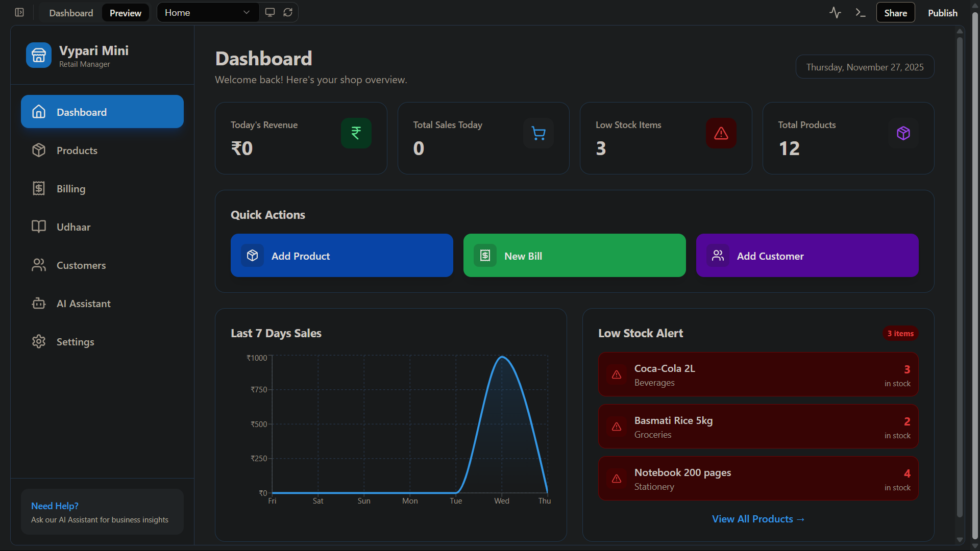
Task: Click the desktop view icon
Action: 270,12
